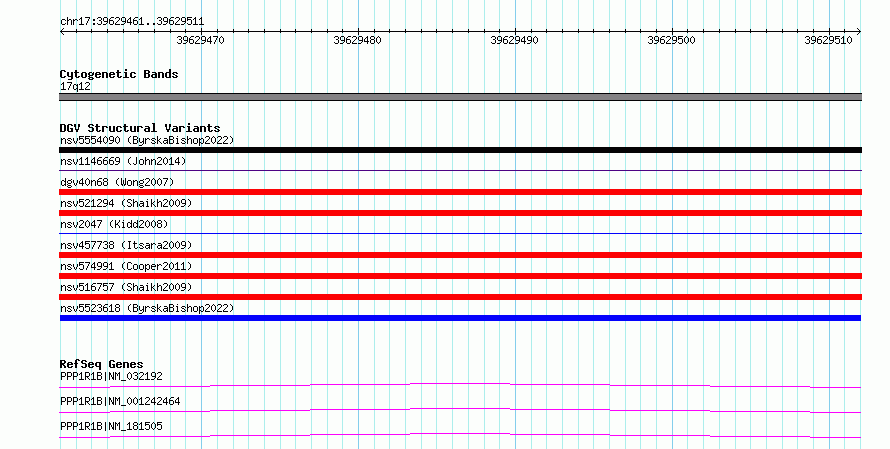Image resolution: width=890 pixels, height=449 pixels.
Task: Click the magenta line for NM_001242464
Action: 460,410
